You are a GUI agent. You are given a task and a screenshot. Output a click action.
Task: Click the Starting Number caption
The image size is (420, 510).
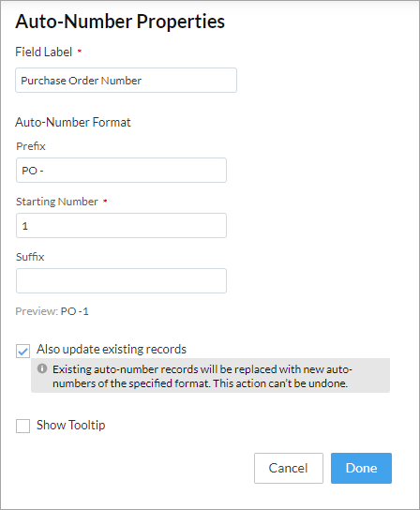(57, 202)
